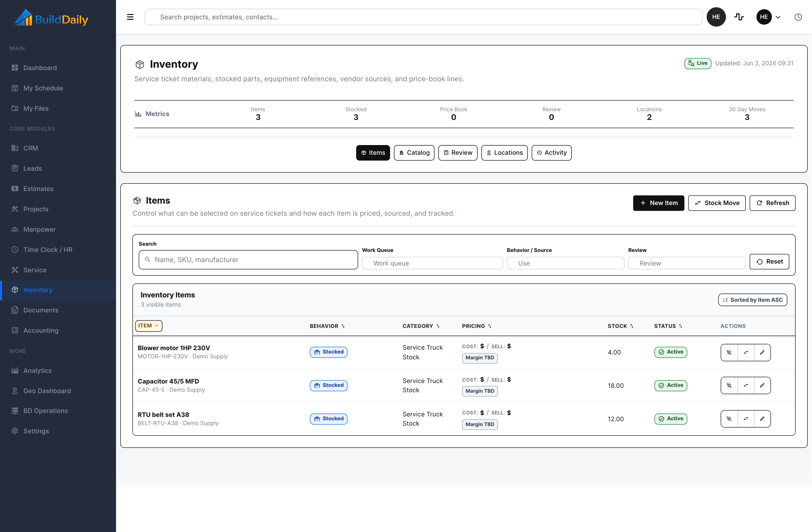
Task: Open the Behavior / Source Use dropdown
Action: tap(565, 263)
